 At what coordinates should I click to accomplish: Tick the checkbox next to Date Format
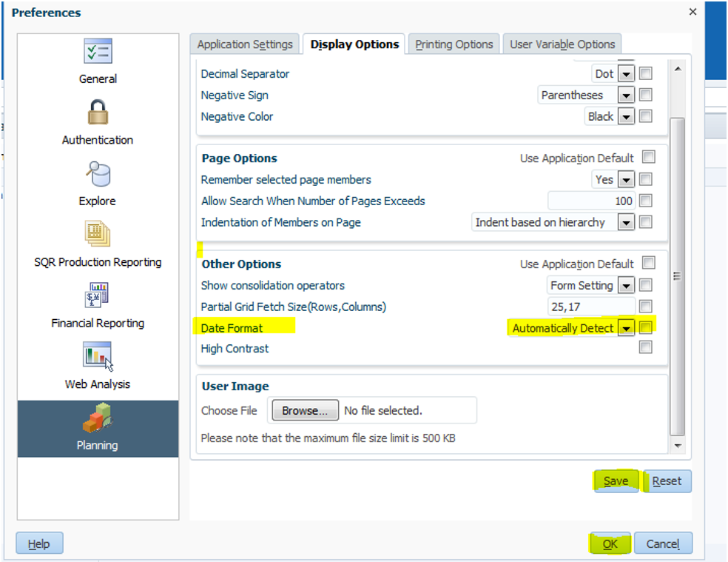(646, 327)
